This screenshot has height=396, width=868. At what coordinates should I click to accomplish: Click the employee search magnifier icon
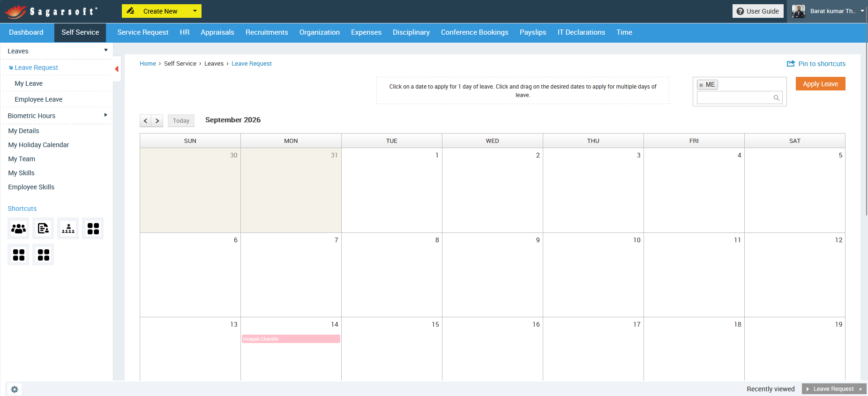pyautogui.click(x=777, y=98)
